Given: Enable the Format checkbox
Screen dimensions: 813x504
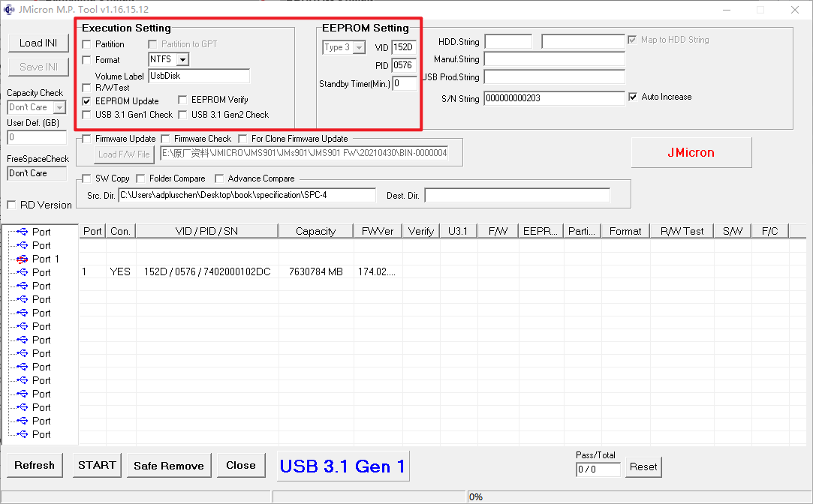Looking at the screenshot, I should (86, 60).
